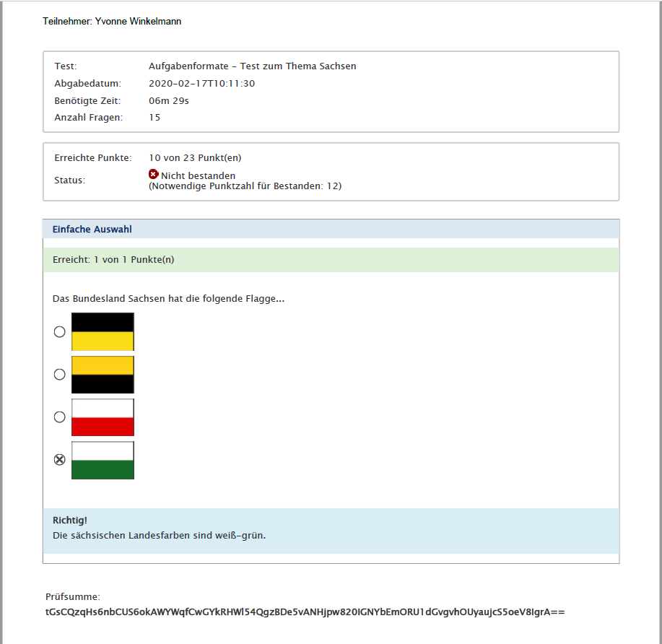Select radio button for yellow-over-black flag
The image size is (662, 644).
[60, 375]
